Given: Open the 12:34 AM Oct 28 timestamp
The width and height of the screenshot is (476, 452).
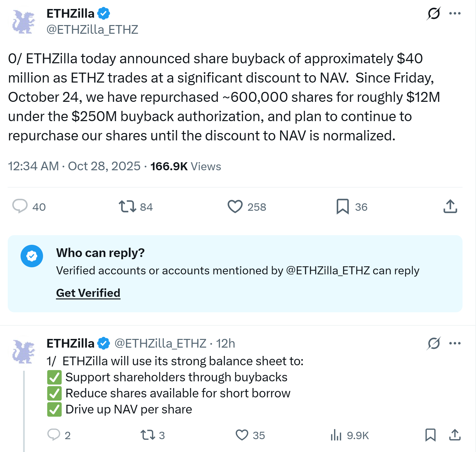Looking at the screenshot, I should coord(74,166).
